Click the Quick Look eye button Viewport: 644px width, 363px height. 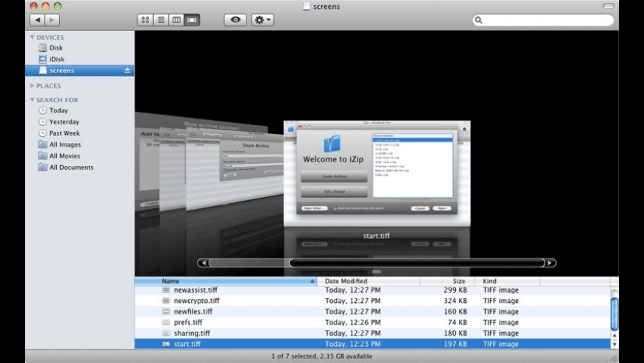click(x=235, y=20)
